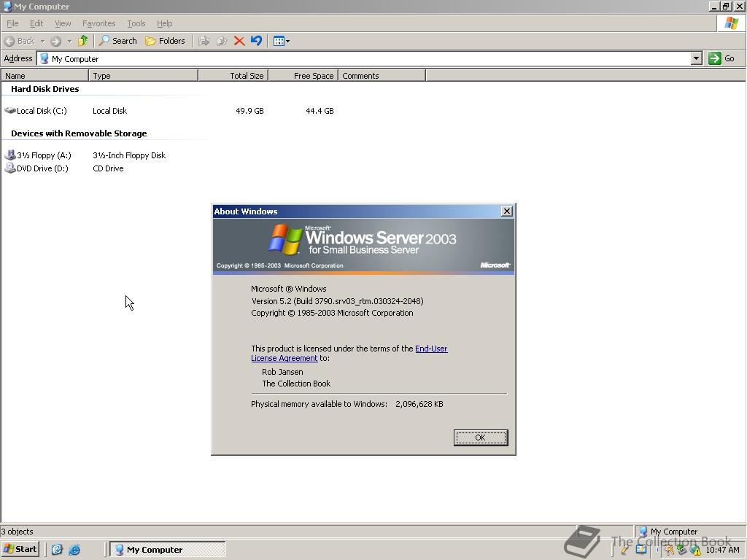Click the Windows flag throbber in menu bar

[731, 23]
